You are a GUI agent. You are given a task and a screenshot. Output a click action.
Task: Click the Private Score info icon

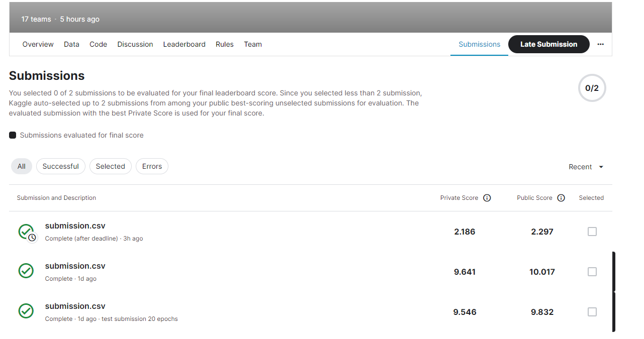point(487,198)
